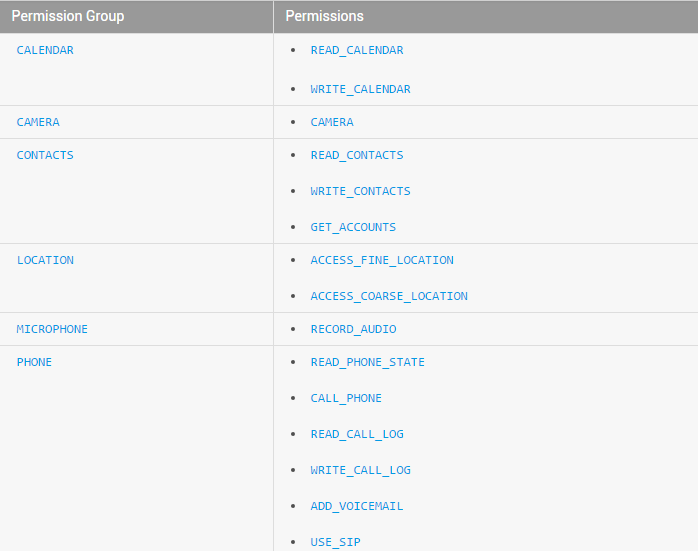
Task: Open the MICROPHONE permission group link
Action: coord(52,329)
